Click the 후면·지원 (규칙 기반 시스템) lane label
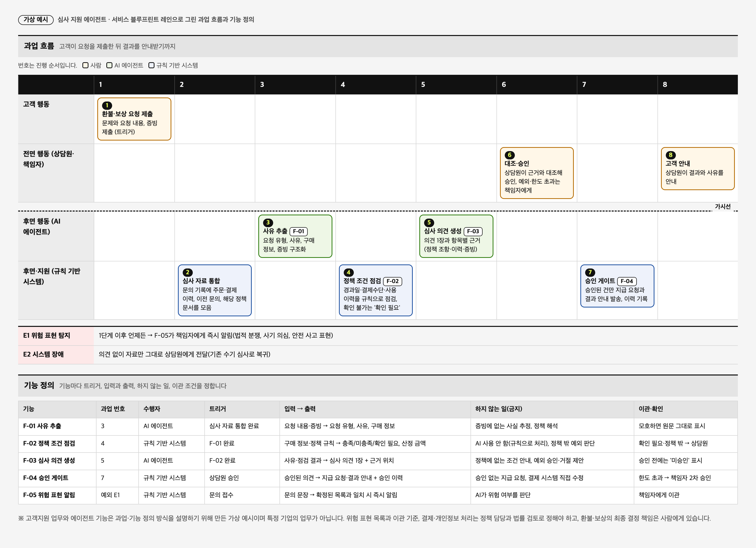This screenshot has width=756, height=548. pos(52,276)
